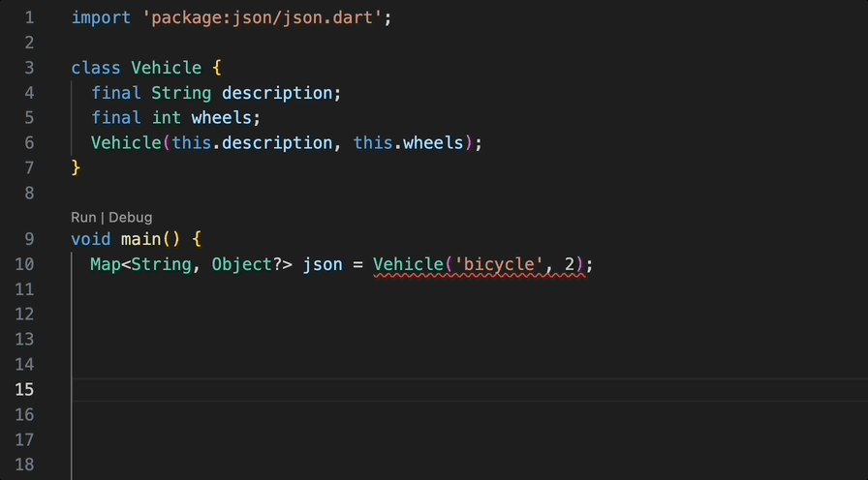Place cursor on empty line 15
The height and width of the screenshot is (480, 868).
tap(387, 389)
